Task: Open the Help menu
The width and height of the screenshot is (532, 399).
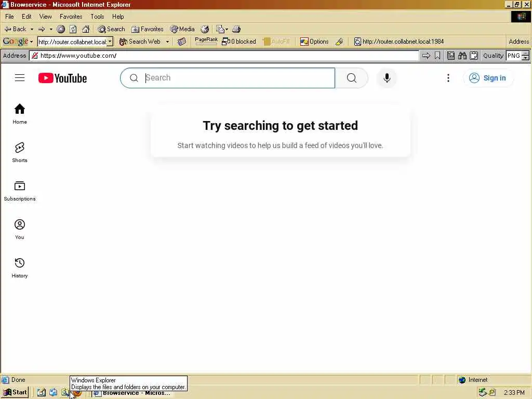Action: click(x=118, y=17)
